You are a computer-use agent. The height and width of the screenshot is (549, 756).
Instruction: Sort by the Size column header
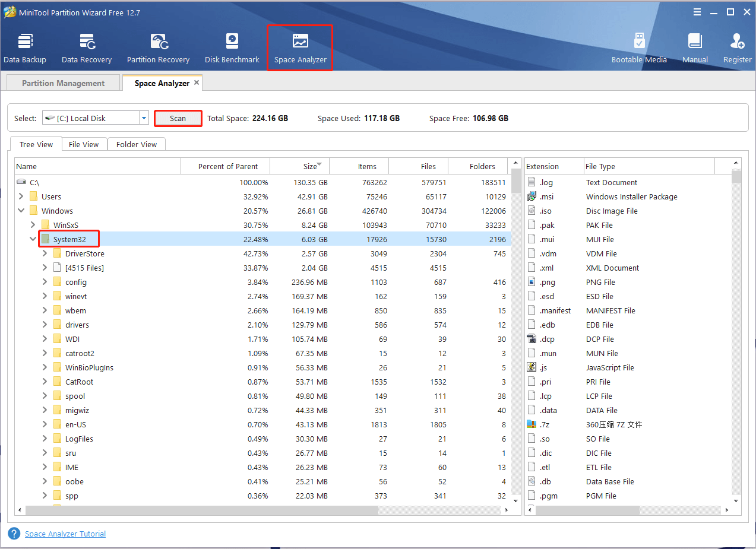pos(299,166)
